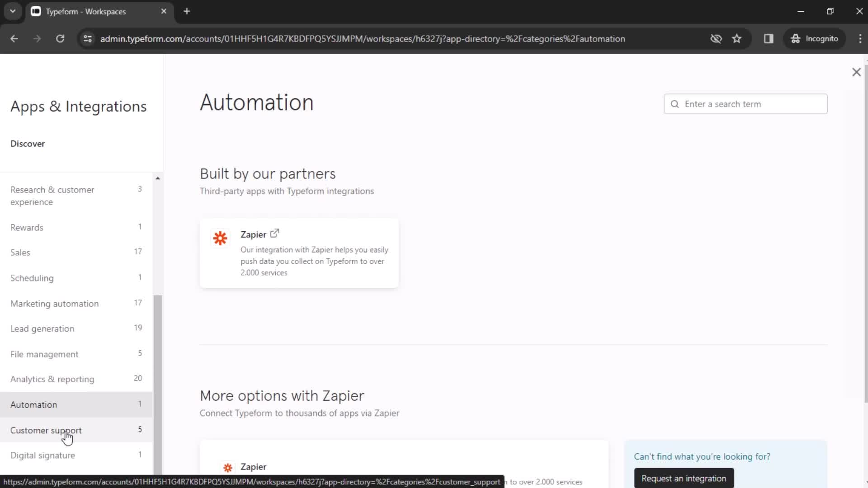Image resolution: width=868 pixels, height=488 pixels.
Task: Click the Request an integration button
Action: coord(684,478)
